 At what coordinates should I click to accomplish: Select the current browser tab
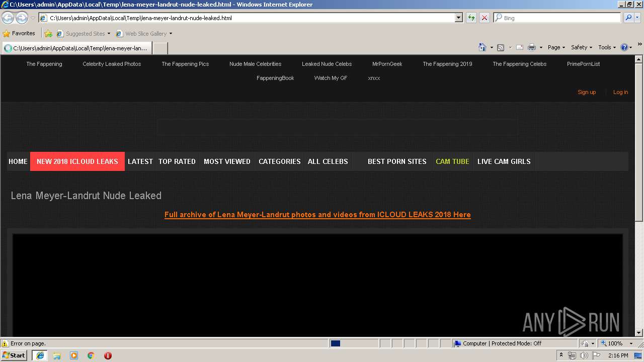(76, 48)
